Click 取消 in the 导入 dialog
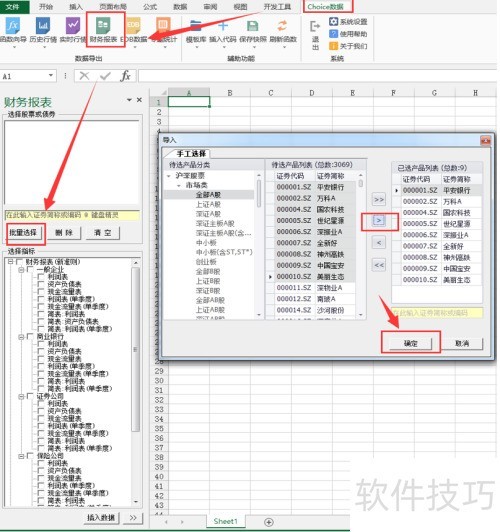The width and height of the screenshot is (500, 532). click(x=462, y=343)
